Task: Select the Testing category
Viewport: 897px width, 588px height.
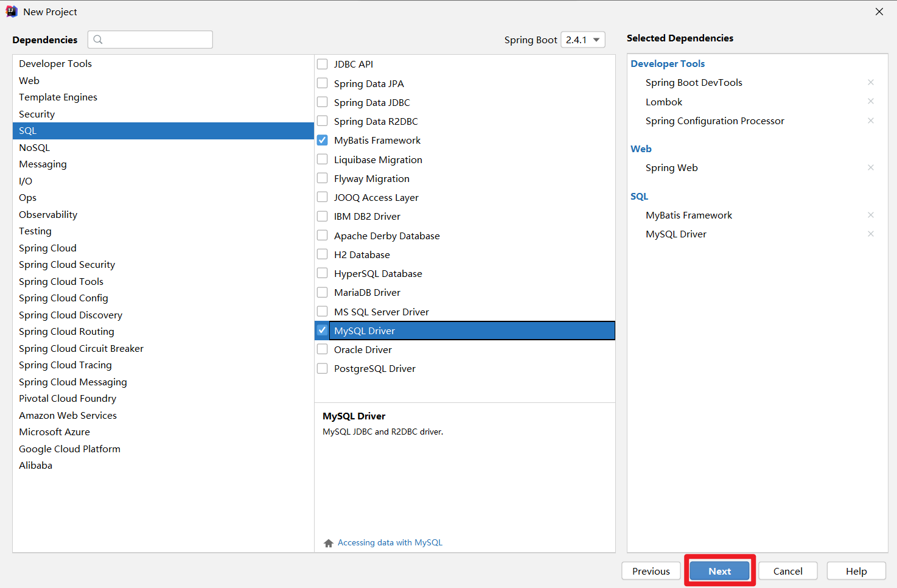Action: pyautogui.click(x=163, y=231)
